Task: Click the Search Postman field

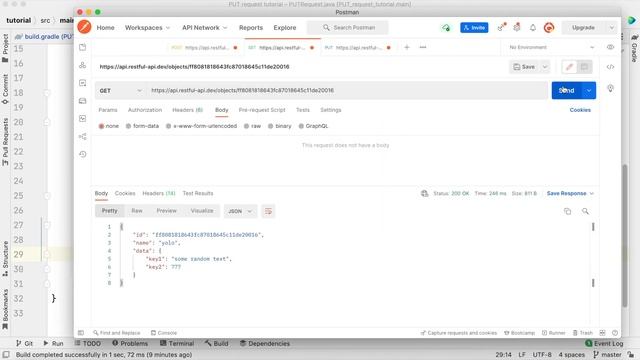Action: 348,28
